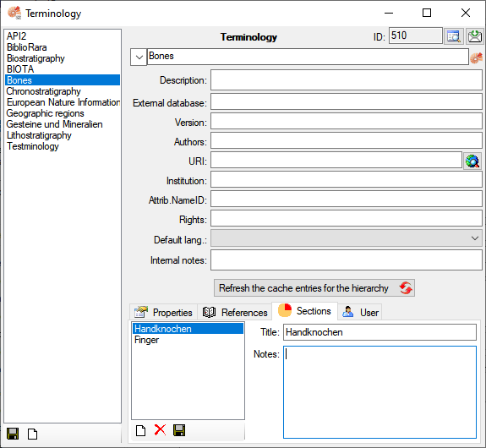Delete the section with red X icon
Screen dimensions: 486x448
160,430
